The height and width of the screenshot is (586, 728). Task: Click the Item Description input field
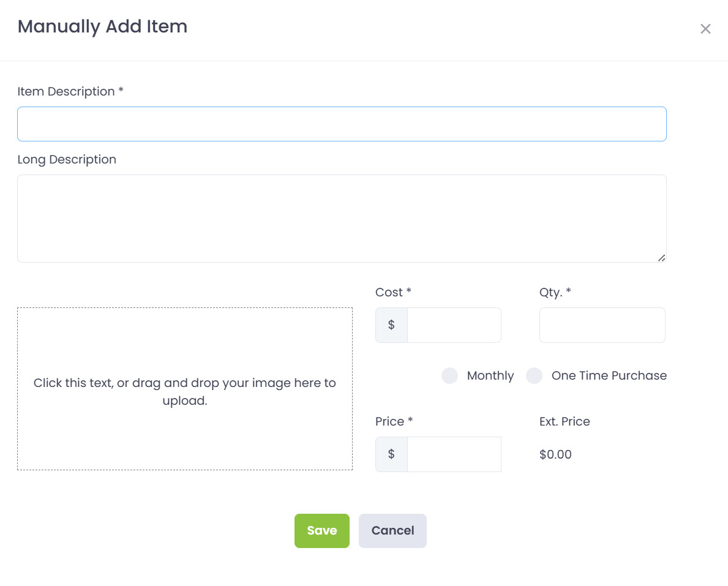342,124
